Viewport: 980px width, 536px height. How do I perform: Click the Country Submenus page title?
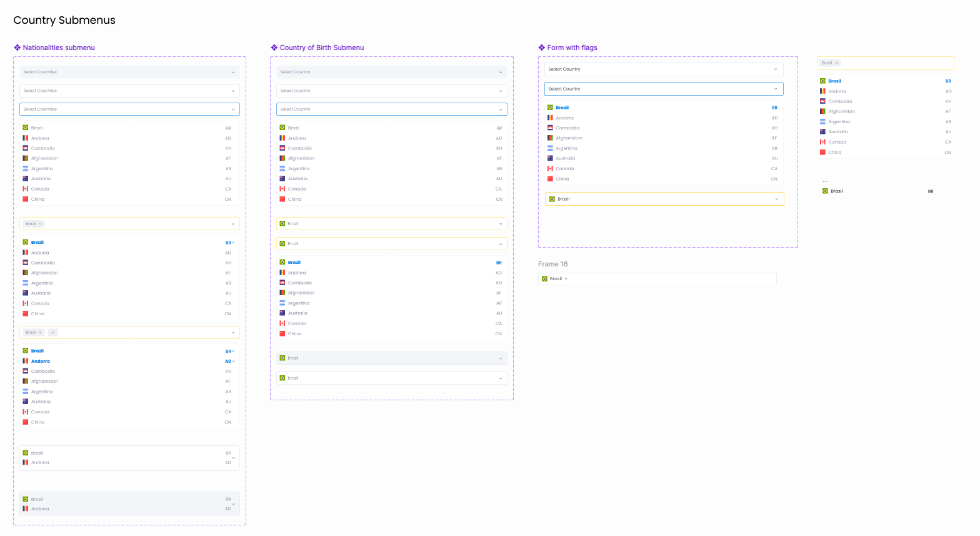pyautogui.click(x=64, y=20)
